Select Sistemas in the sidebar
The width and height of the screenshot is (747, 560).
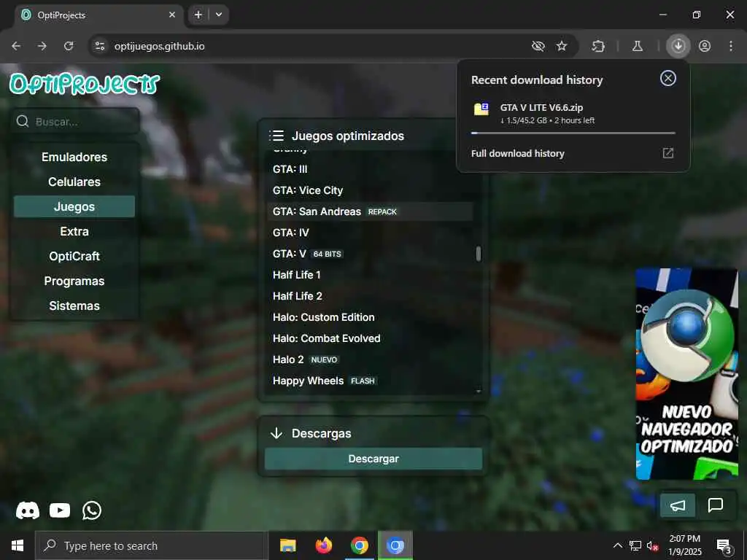tap(74, 306)
